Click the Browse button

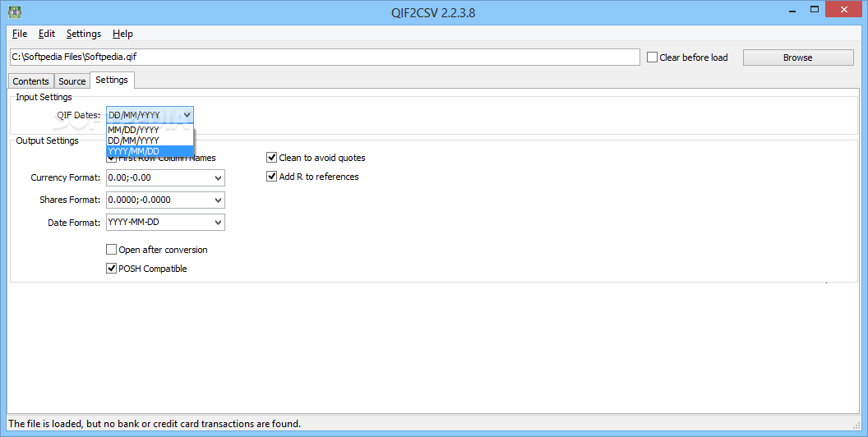pos(797,57)
